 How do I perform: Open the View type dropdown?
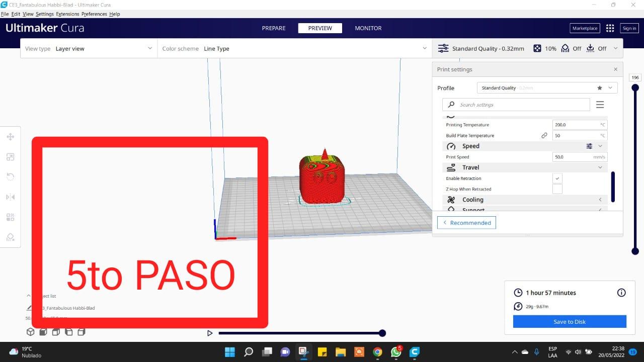coord(89,49)
